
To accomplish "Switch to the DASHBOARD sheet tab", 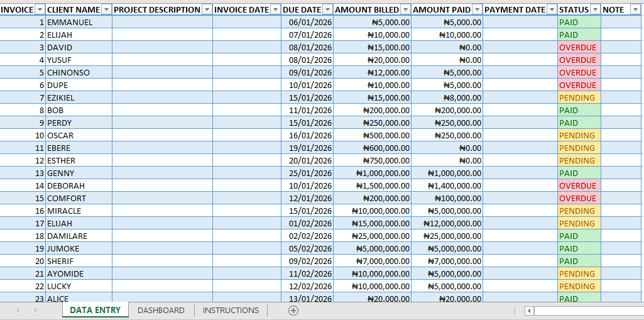I will tap(161, 311).
